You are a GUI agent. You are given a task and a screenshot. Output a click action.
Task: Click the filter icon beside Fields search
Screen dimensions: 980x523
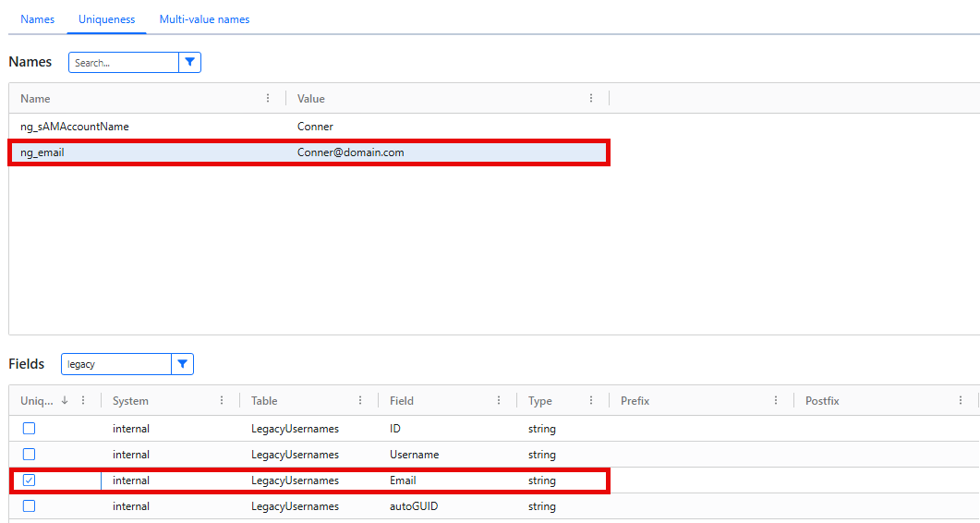(x=183, y=364)
